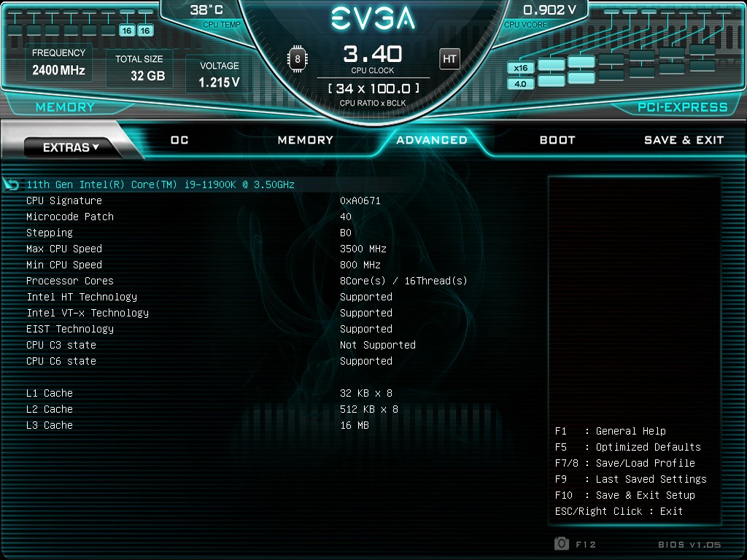Click the HT hyper-threading indicator icon
This screenshot has width=747, height=560.
coord(449,59)
